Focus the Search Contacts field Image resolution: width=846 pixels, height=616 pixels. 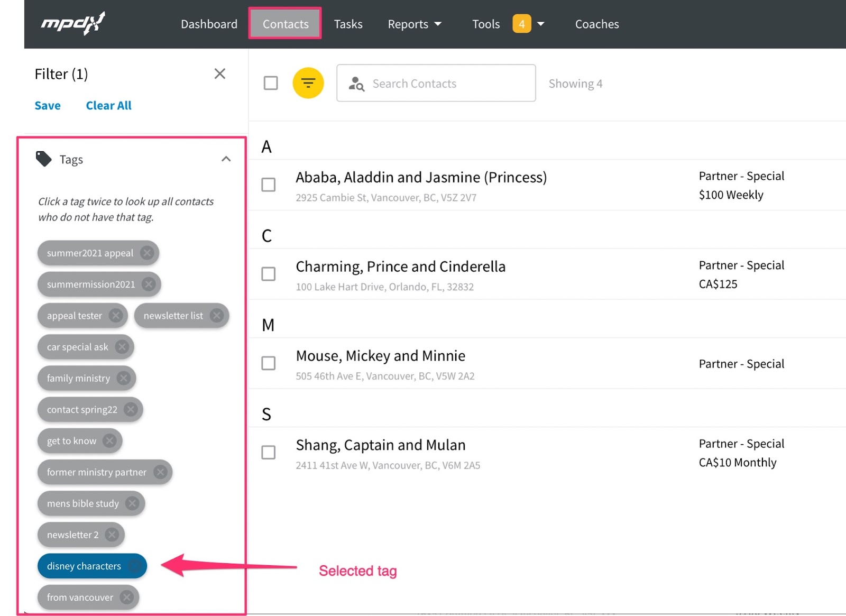pos(436,83)
